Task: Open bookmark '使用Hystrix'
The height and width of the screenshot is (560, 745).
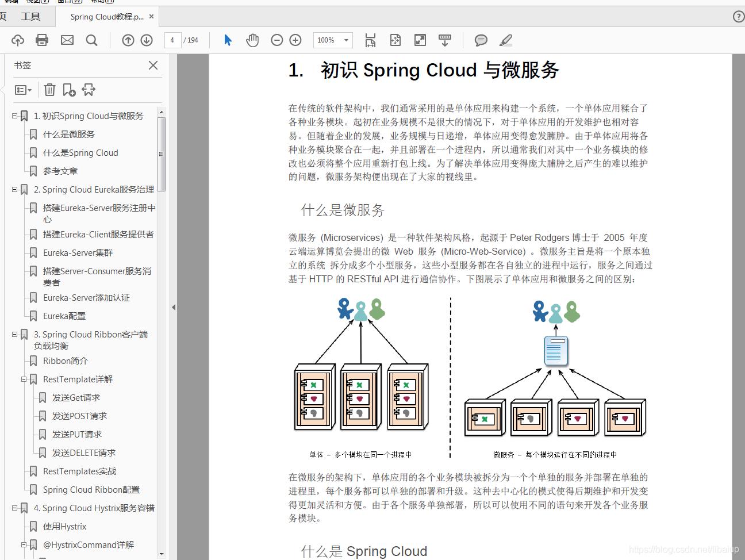Action: point(65,526)
